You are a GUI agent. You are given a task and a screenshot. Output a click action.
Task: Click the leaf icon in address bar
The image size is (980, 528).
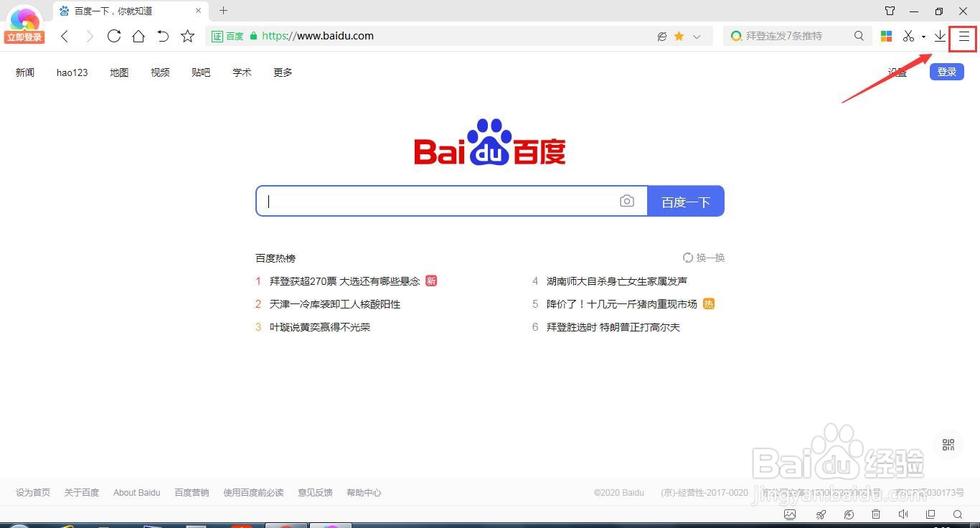click(x=662, y=36)
